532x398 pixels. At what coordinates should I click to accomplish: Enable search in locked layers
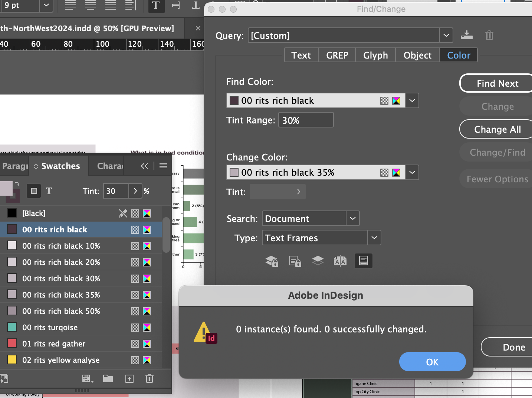[x=272, y=261]
